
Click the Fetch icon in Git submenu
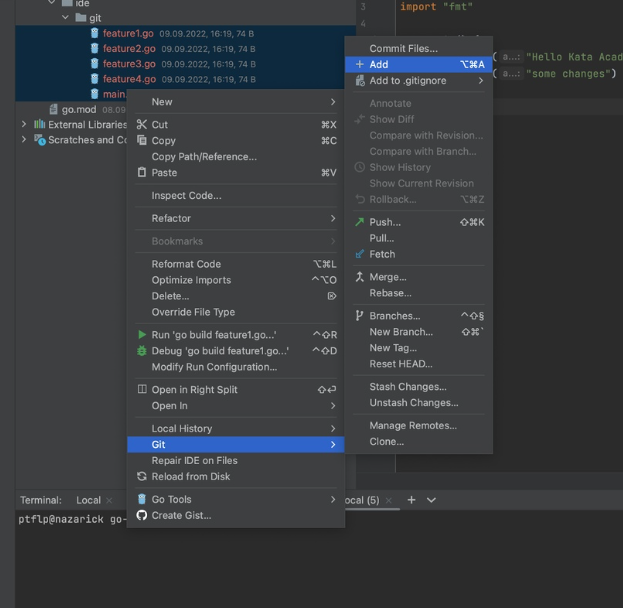360,254
